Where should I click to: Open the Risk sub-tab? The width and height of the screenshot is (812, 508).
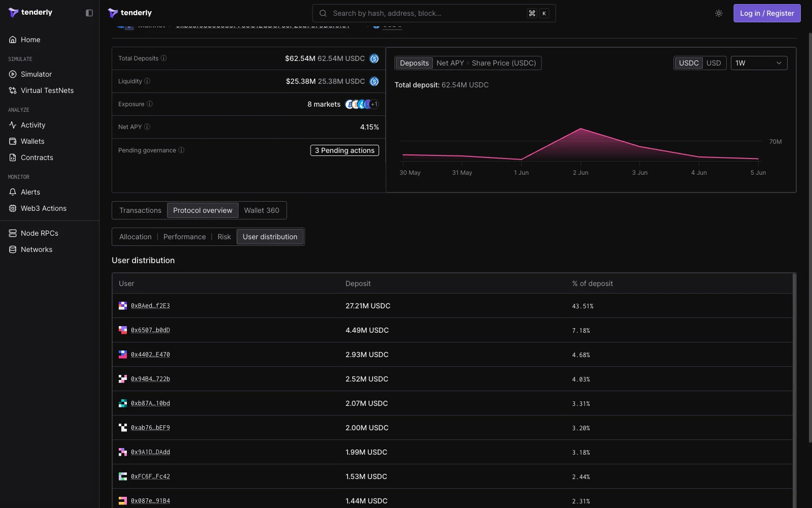point(224,237)
